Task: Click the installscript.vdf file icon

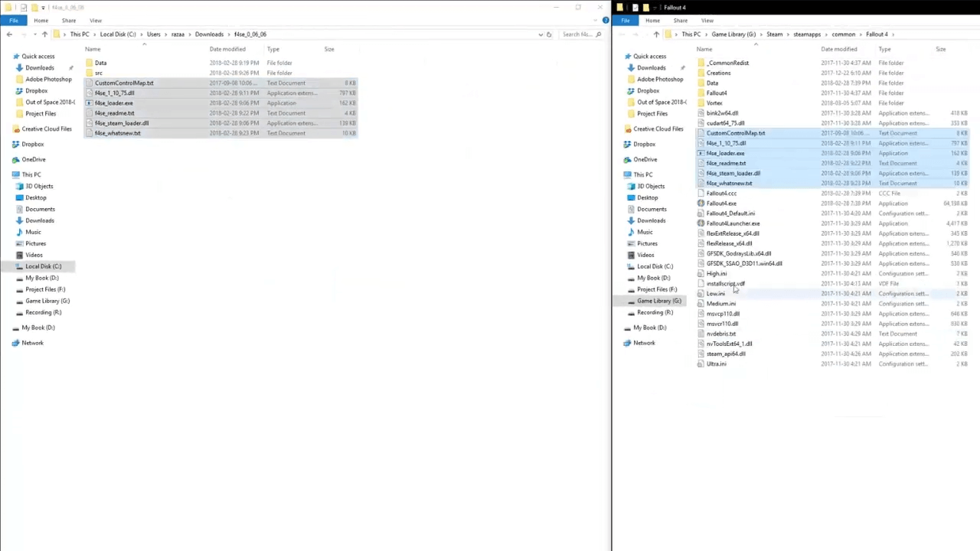Action: [x=701, y=283]
